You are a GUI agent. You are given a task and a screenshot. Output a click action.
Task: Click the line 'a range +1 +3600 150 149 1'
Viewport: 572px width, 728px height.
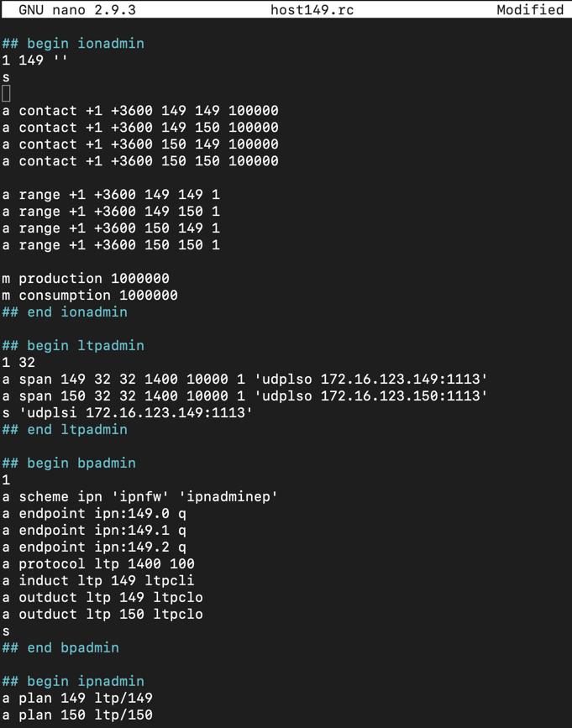(111, 228)
